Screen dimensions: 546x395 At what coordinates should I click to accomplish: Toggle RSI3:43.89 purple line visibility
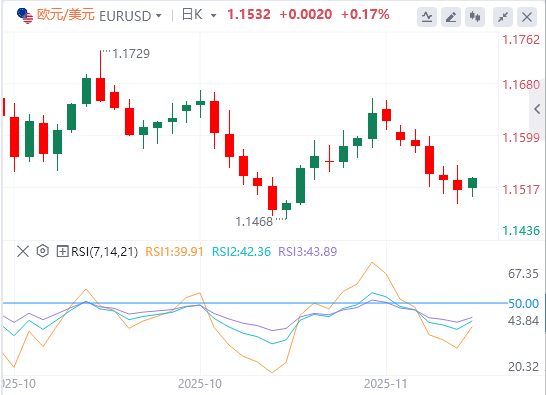click(308, 251)
